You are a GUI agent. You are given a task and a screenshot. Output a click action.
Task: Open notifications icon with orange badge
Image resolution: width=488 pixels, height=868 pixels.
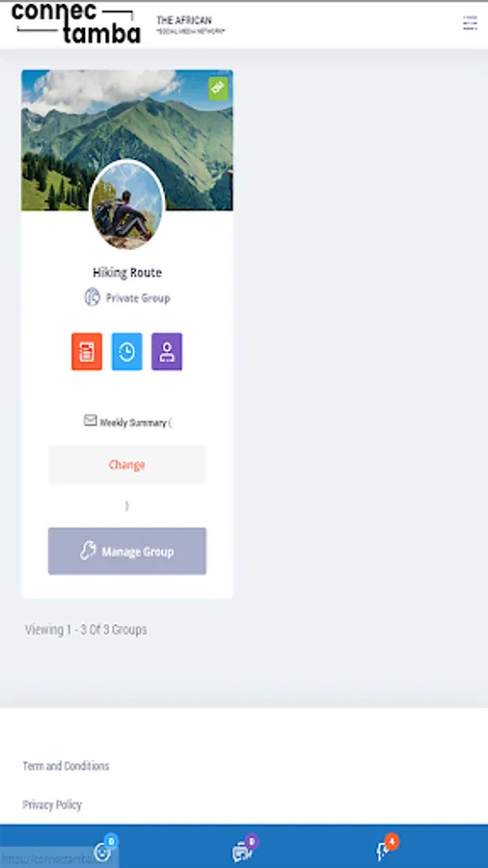[383, 852]
